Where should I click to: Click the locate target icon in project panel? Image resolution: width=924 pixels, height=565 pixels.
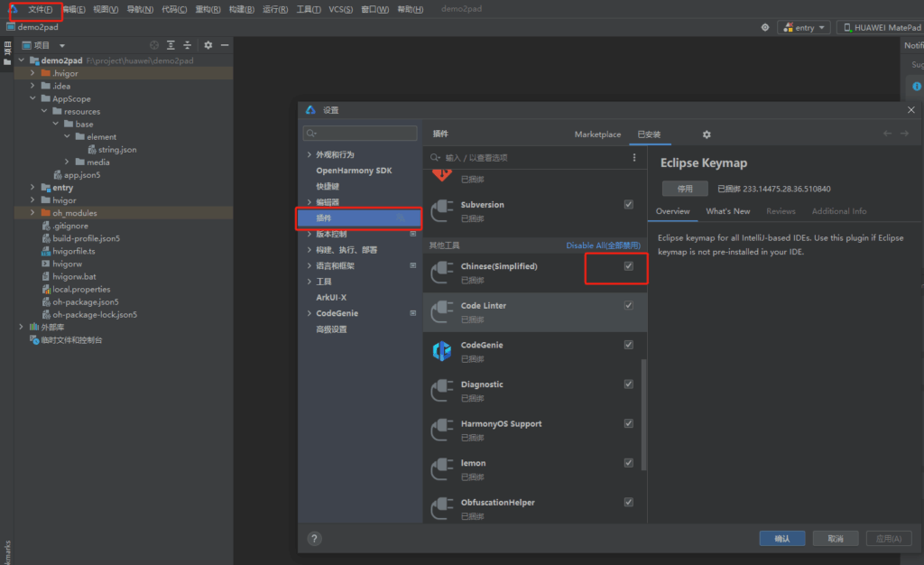154,45
